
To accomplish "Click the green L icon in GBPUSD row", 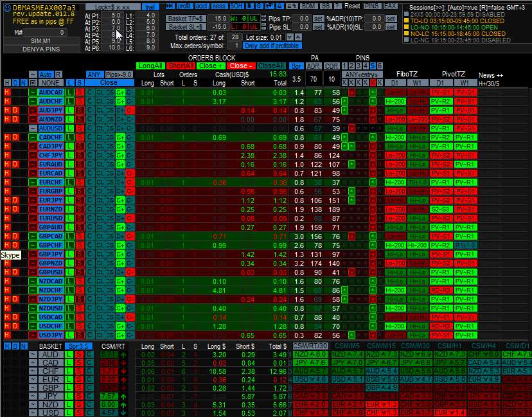I will click(x=70, y=272).
